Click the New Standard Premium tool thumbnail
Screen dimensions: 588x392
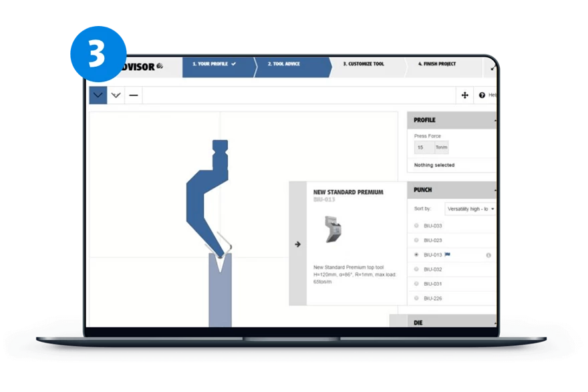[331, 228]
